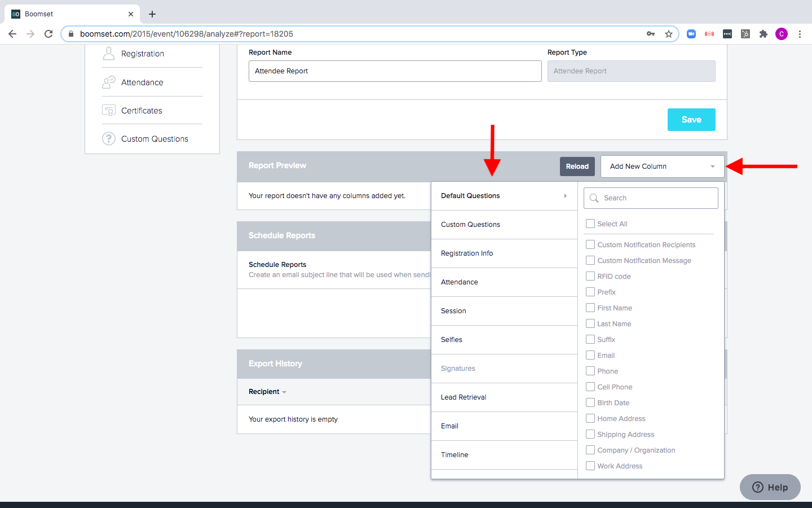Click the Report Name input field

[x=395, y=71]
